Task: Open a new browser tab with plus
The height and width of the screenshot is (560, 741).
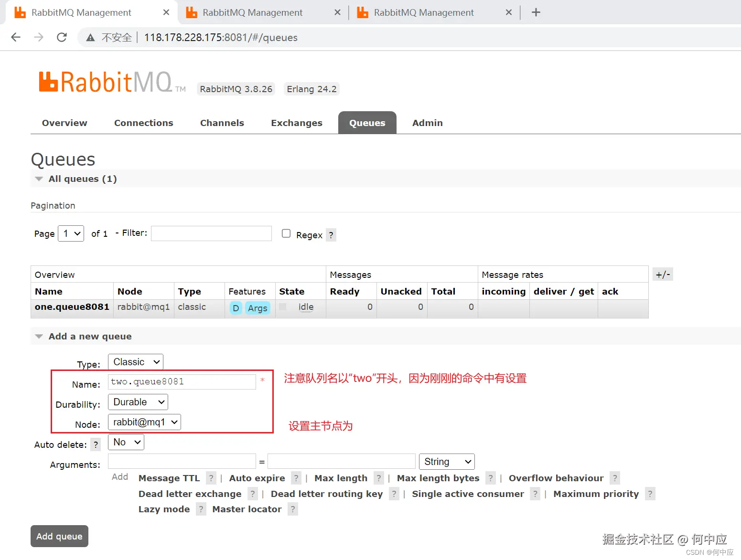Action: [x=536, y=12]
